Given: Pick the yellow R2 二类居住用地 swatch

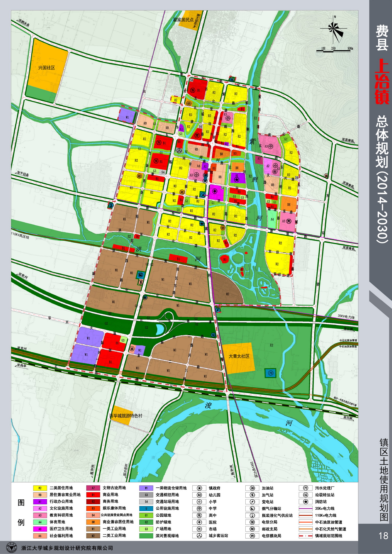Looking at the screenshot, I should (x=40, y=488).
